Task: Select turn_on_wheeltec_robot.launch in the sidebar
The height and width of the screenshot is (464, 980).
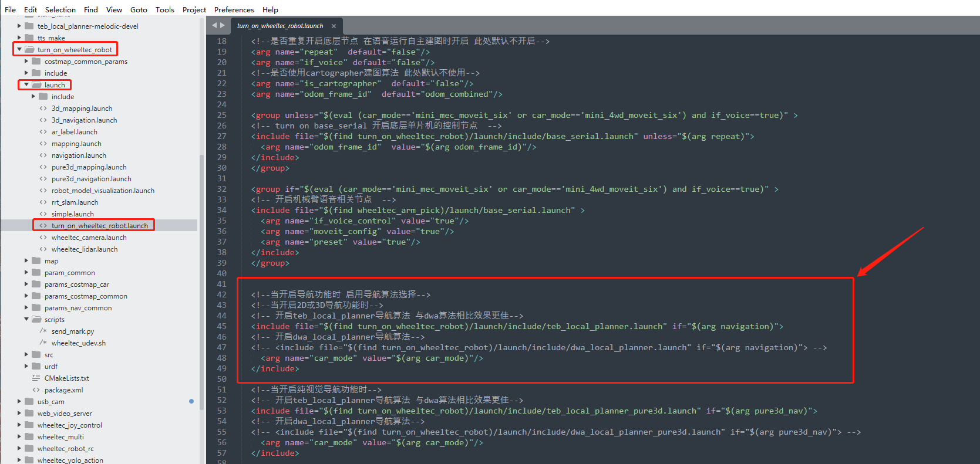Action: tap(100, 226)
